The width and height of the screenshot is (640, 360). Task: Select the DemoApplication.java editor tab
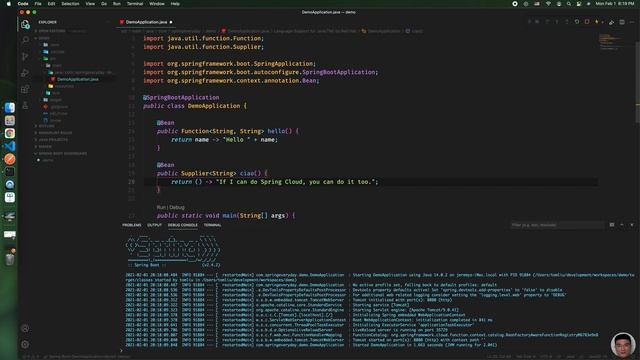146,22
